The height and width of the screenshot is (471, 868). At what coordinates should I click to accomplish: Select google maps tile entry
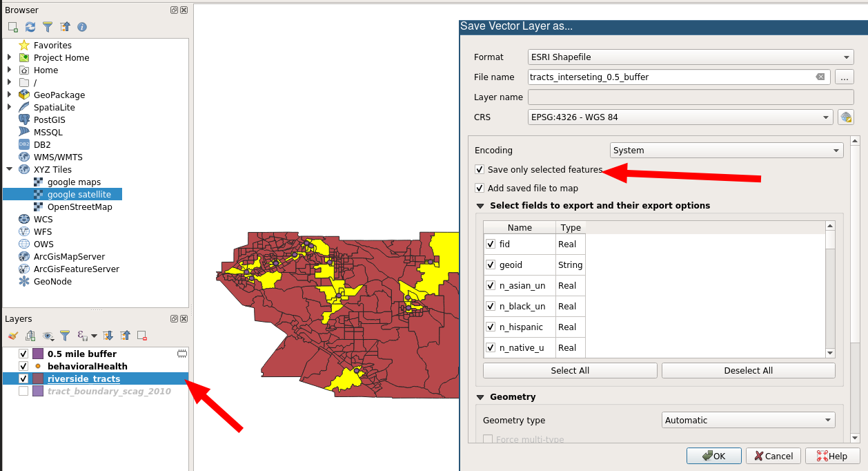click(x=74, y=182)
